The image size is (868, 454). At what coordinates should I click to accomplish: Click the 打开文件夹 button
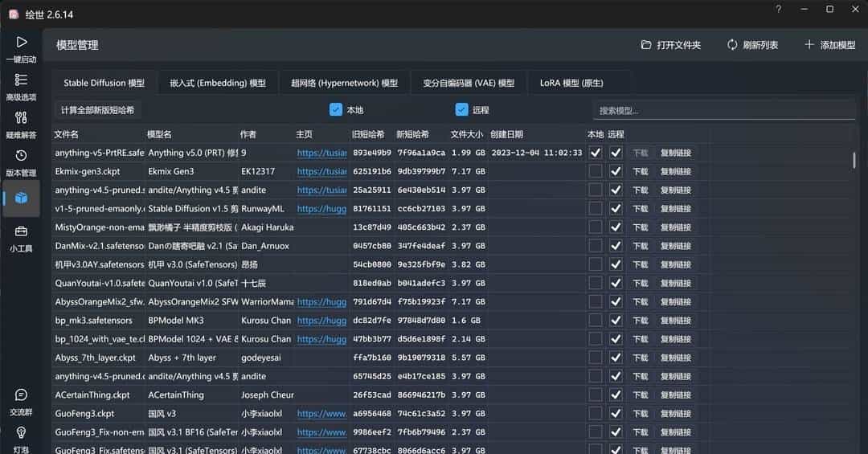click(x=671, y=45)
